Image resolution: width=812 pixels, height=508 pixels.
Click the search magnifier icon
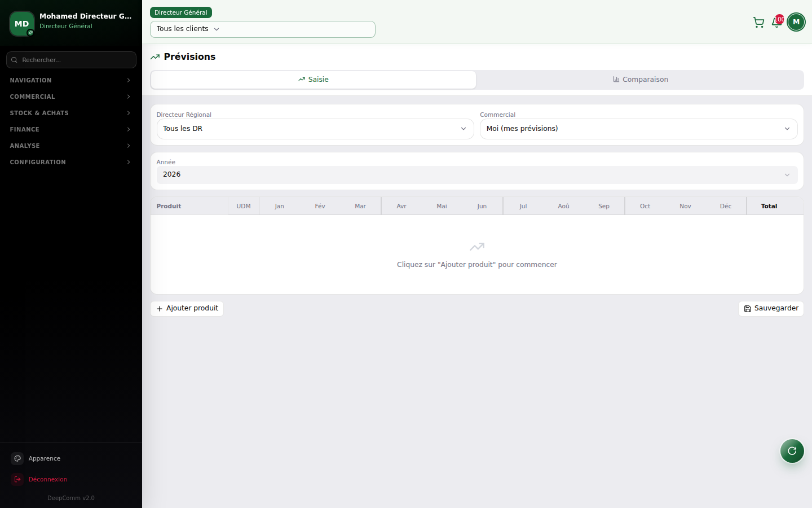coord(14,60)
